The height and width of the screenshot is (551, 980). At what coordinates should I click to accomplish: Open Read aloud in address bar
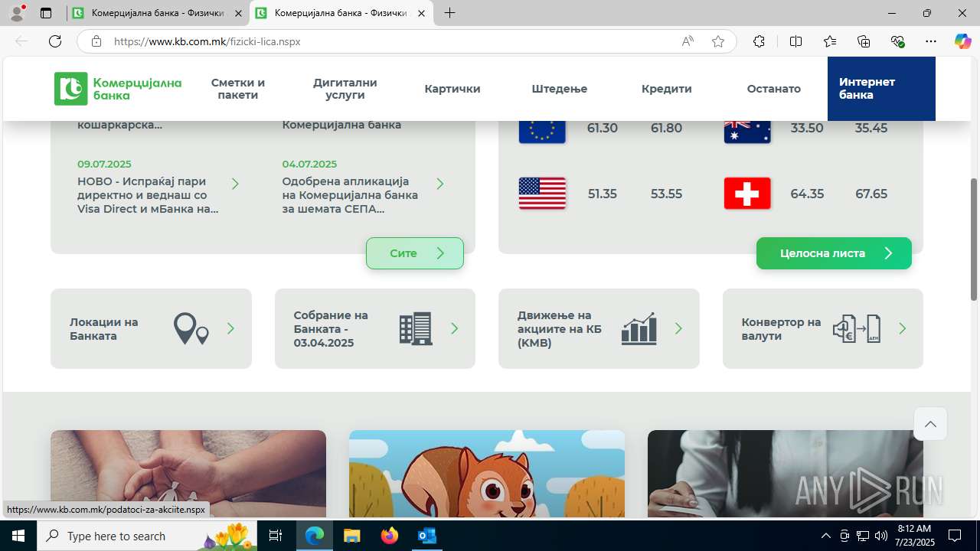tap(688, 41)
